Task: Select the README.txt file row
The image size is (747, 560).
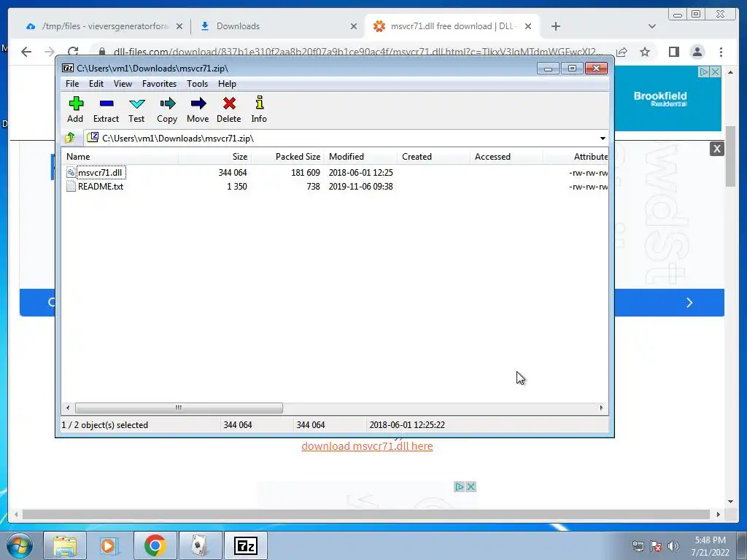Action: click(x=335, y=186)
